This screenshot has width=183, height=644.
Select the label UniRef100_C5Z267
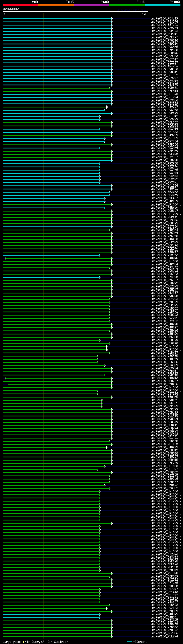click(164, 63)
